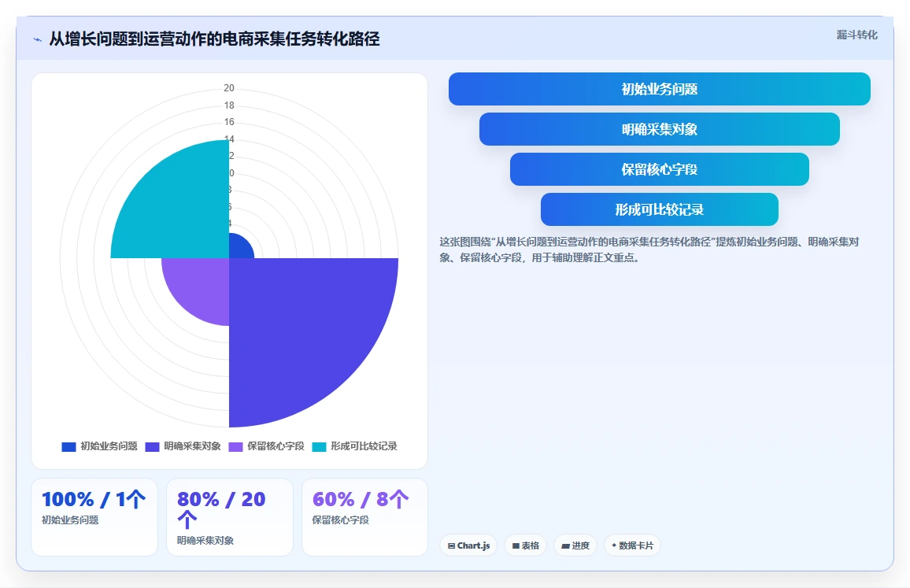910x588 pixels.
Task: Click the lightning icon beside the title
Action: (38, 39)
